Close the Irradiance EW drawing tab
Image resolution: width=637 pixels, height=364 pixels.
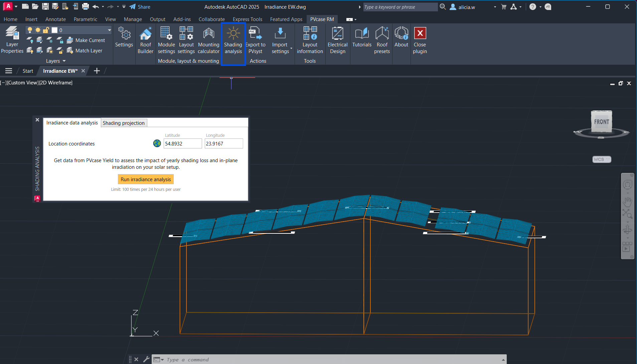[83, 71]
